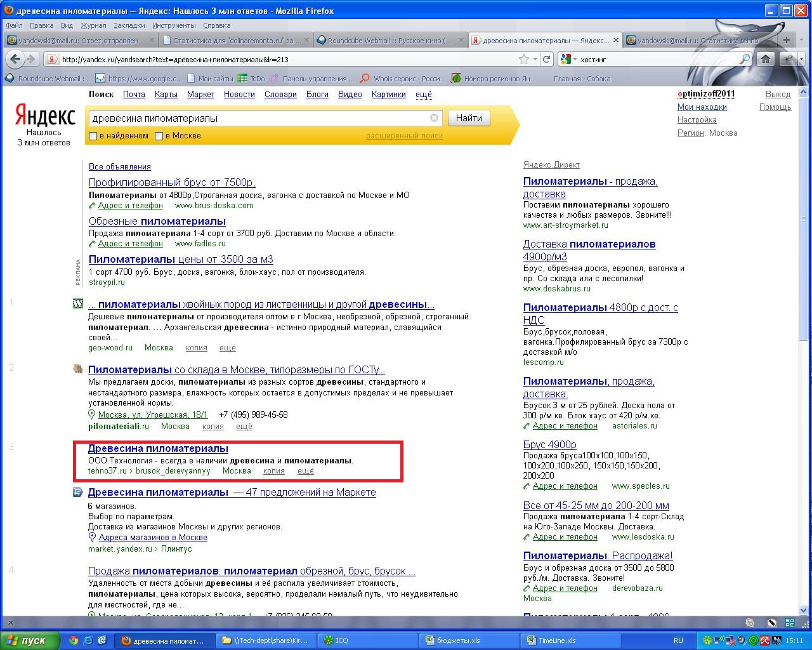Launch Chrome from the quick launch bar
Image resolution: width=812 pixels, height=650 pixels.
pyautogui.click(x=74, y=640)
